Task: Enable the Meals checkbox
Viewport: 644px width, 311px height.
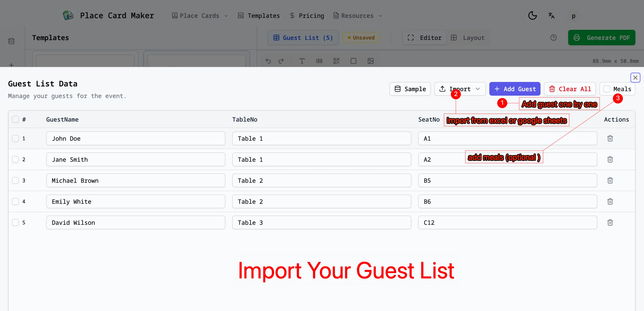Action: [x=606, y=89]
